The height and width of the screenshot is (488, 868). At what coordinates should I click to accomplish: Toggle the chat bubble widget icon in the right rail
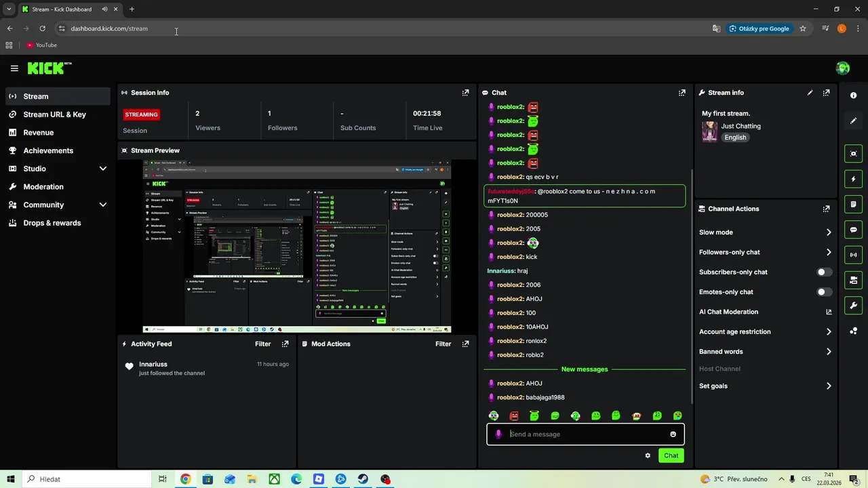tap(853, 230)
